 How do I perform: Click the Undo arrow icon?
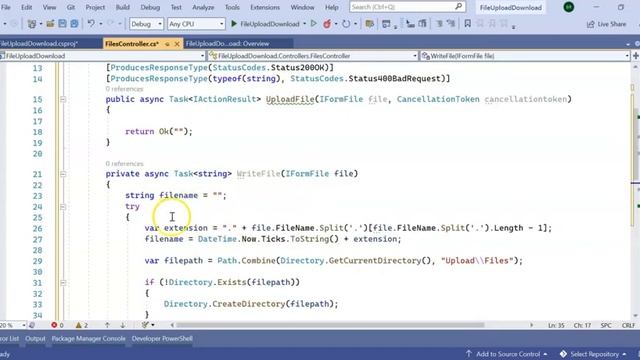point(91,24)
